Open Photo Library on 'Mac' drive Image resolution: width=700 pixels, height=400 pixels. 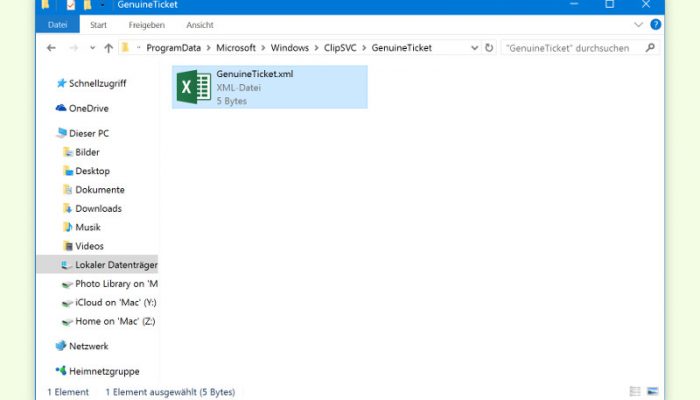click(116, 284)
